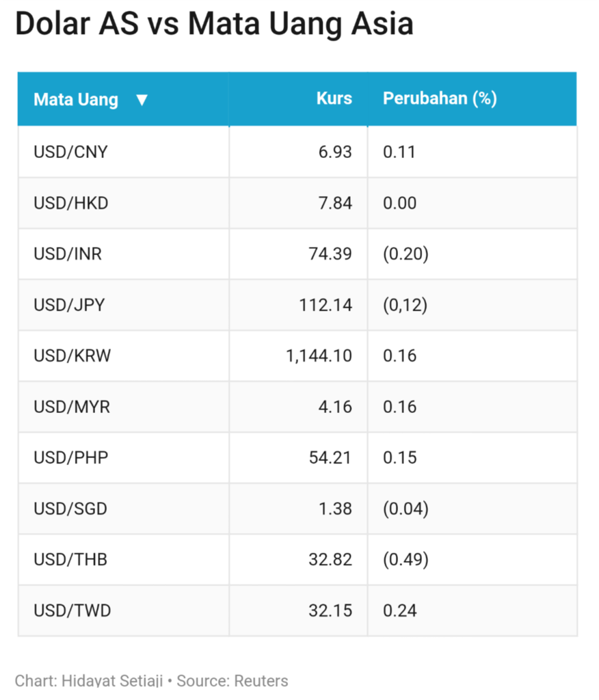Click the USD/SGD row label
Screen dimensions: 599x700
(x=70, y=509)
